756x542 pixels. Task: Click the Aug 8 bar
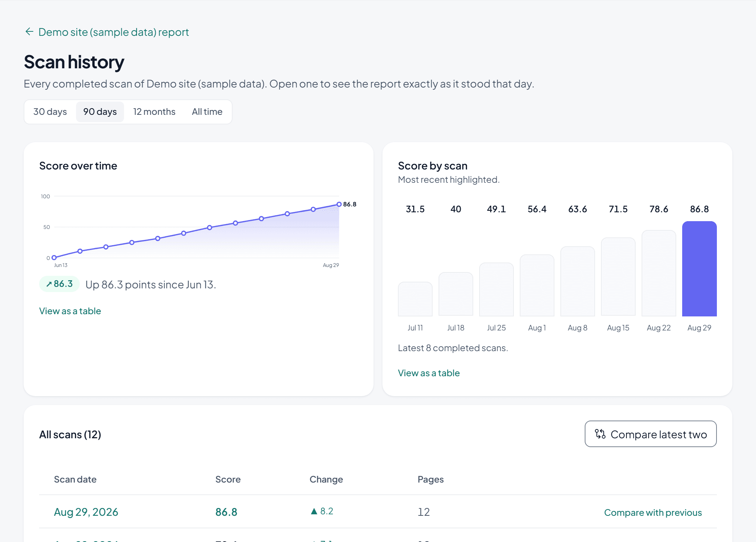pos(578,281)
